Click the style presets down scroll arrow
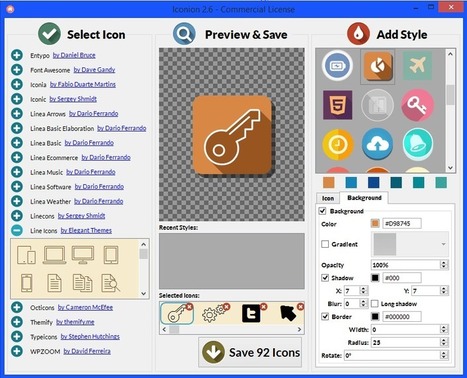 (450, 168)
